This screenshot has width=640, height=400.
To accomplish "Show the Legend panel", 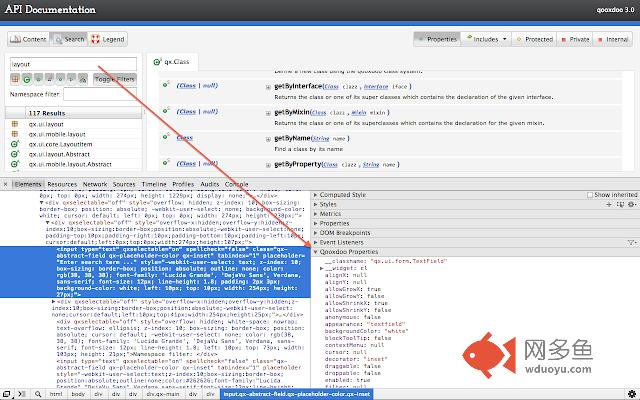I will coord(108,39).
